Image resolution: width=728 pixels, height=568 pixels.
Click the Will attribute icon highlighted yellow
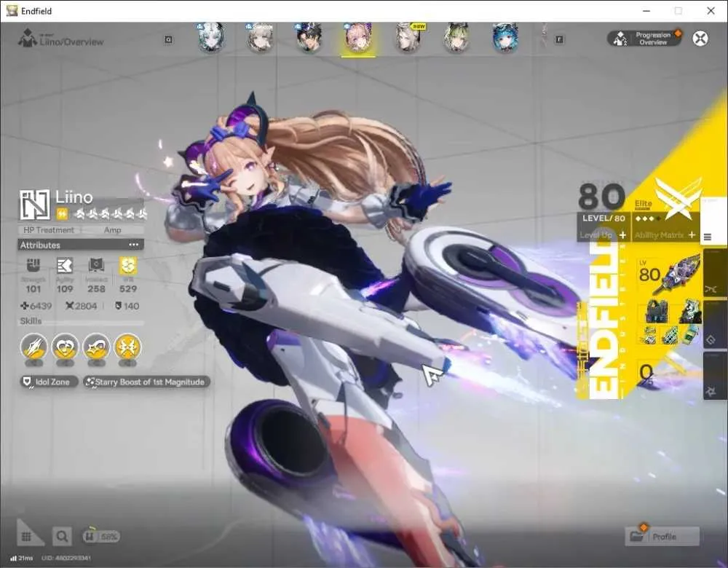click(127, 266)
